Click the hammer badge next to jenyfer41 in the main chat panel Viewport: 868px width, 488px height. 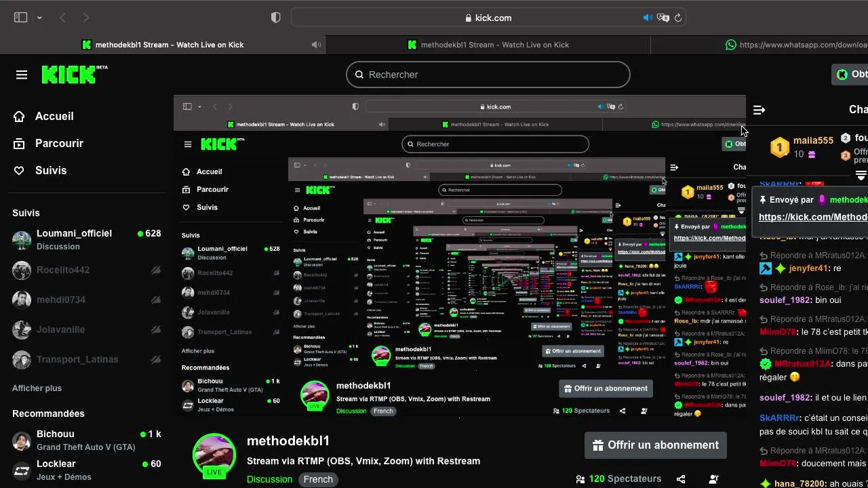766,268
